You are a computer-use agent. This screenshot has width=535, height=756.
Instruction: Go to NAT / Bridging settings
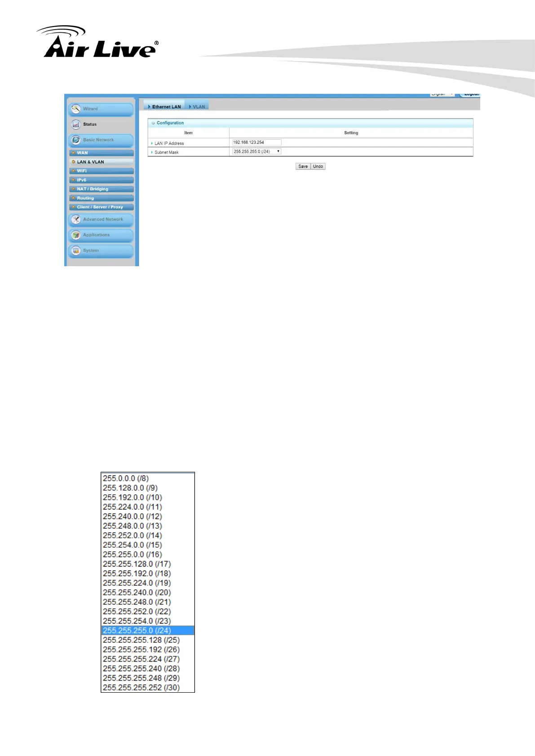tap(93, 189)
